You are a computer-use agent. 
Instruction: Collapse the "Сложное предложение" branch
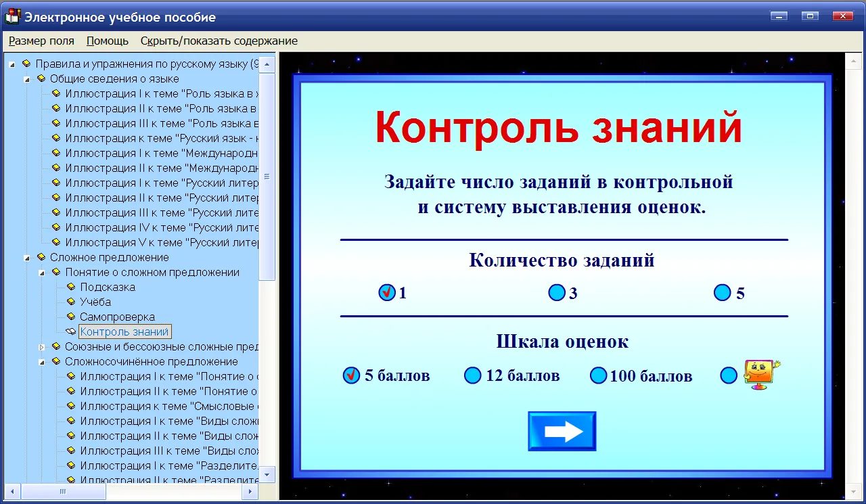(x=27, y=258)
